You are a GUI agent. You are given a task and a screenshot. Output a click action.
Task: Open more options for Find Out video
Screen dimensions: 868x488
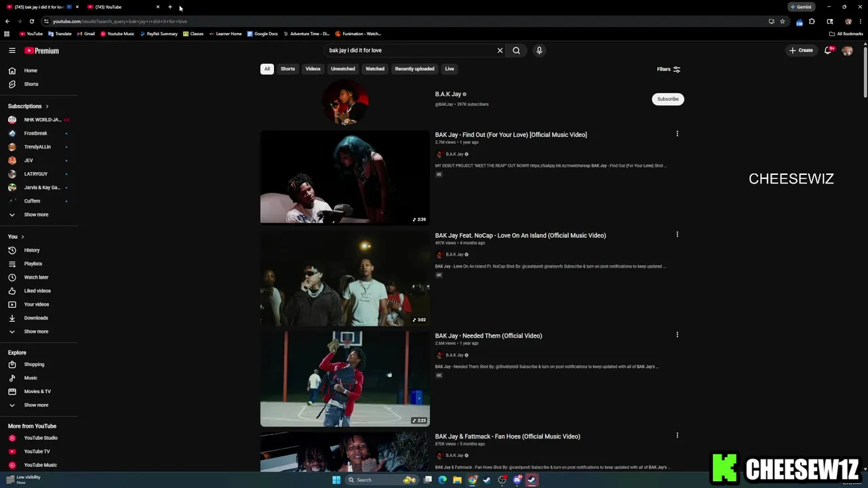pos(677,134)
